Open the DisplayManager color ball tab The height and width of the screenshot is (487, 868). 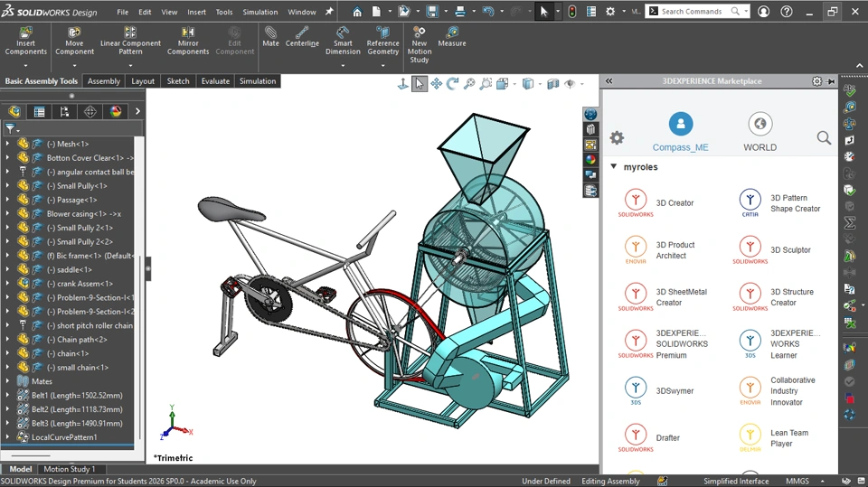pos(116,112)
